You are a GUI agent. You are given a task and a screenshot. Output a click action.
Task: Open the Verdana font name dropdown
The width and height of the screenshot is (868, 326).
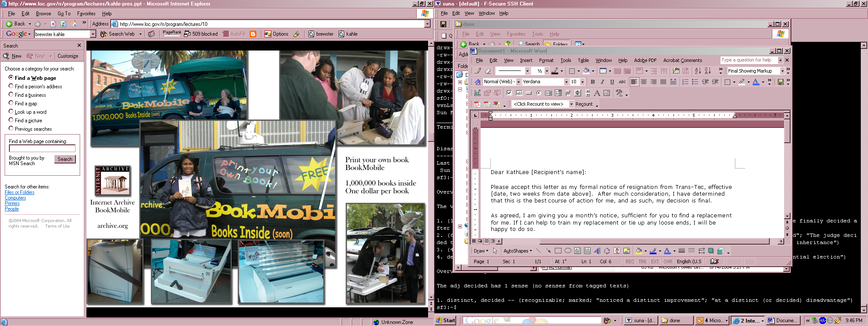pos(566,82)
